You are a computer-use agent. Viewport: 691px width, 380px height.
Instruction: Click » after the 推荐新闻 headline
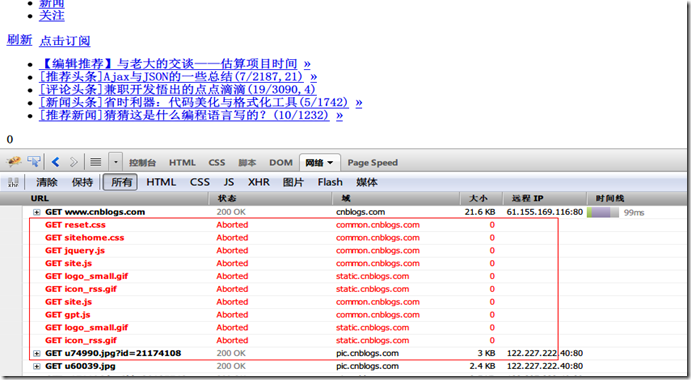tap(339, 115)
